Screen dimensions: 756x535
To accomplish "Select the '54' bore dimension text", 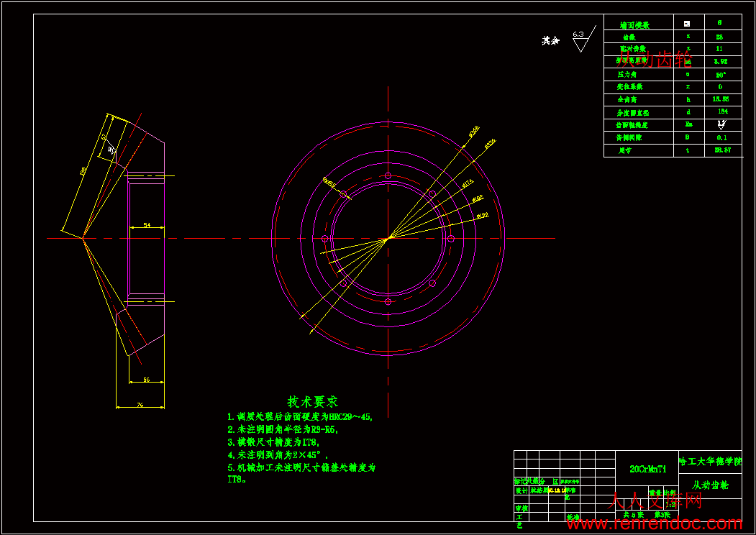I will 147,225.
